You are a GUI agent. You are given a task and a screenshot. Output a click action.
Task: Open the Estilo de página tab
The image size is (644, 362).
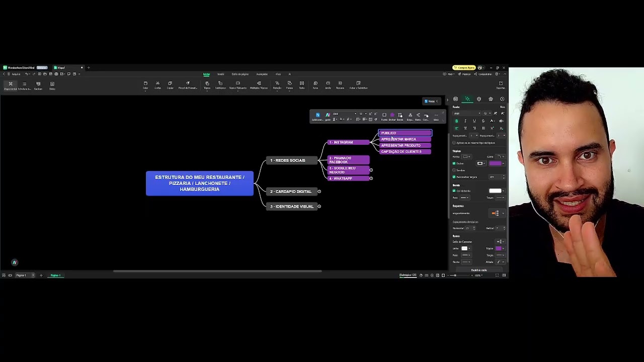pos(240,74)
